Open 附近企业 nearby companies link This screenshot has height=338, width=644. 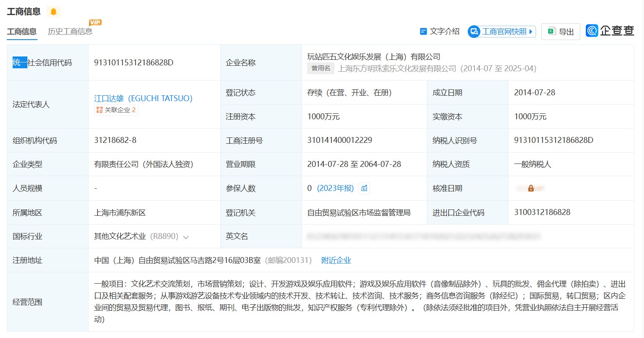pos(336,260)
